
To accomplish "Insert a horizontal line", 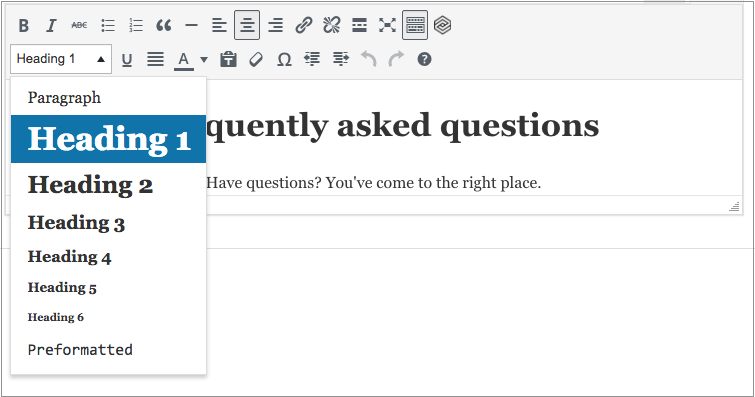I will click(192, 25).
